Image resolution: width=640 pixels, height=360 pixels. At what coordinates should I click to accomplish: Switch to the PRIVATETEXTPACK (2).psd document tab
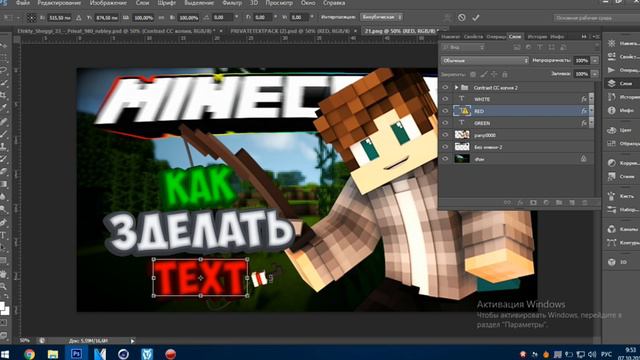pyautogui.click(x=290, y=31)
